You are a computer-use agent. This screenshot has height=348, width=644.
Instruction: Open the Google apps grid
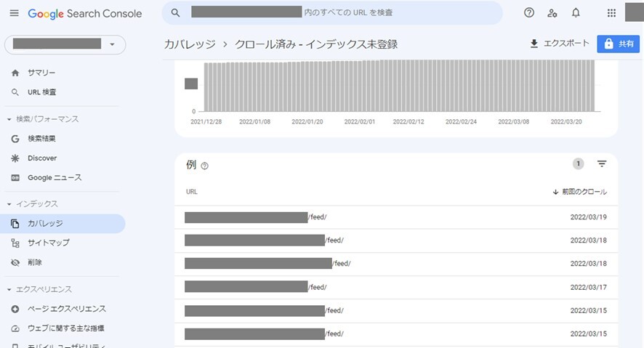point(611,13)
